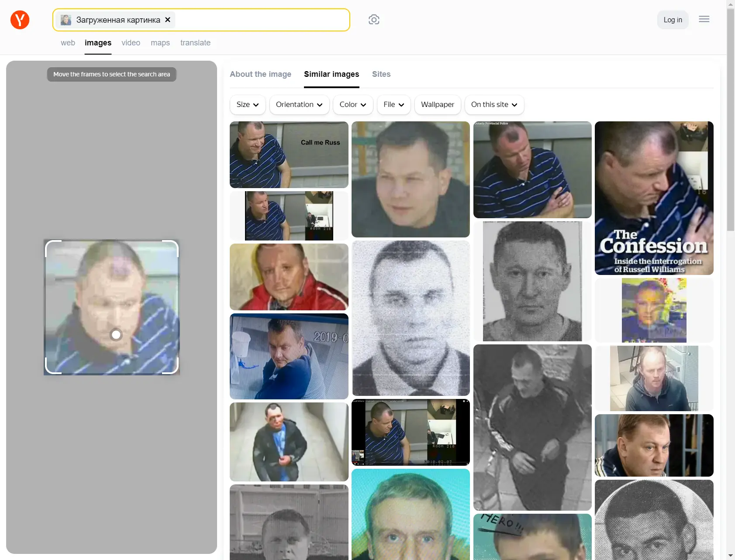
Task: Open the Call me Russ image result
Action: pos(289,155)
